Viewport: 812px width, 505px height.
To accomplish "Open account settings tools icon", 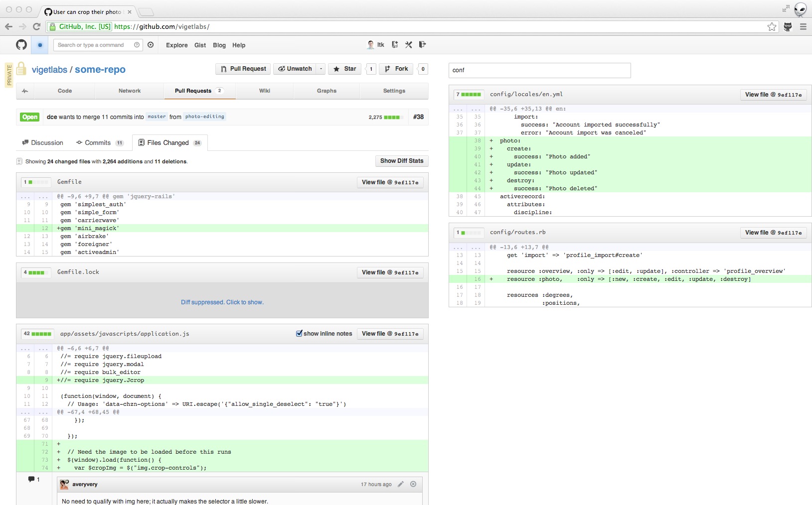I will (x=409, y=45).
